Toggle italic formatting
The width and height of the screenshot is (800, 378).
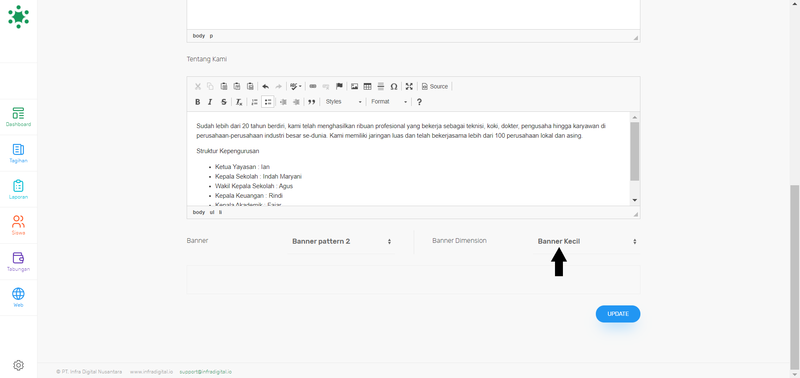tap(210, 102)
